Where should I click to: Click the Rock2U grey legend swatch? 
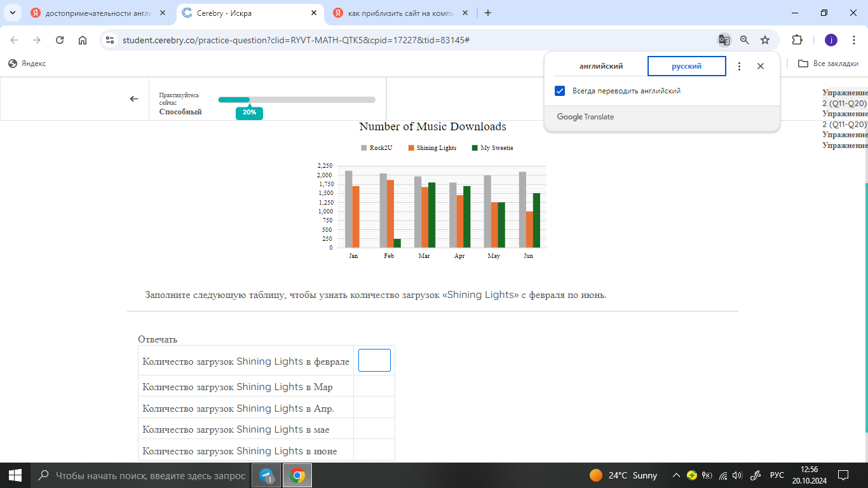364,148
